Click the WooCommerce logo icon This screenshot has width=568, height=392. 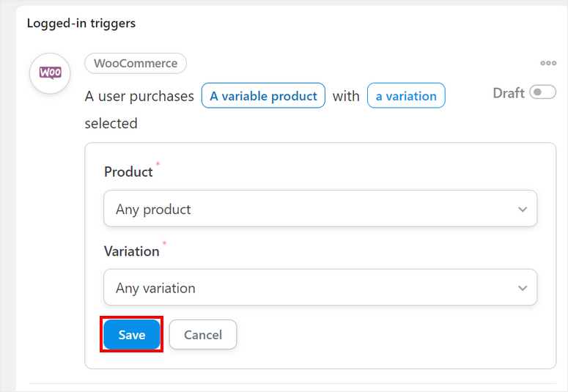50,73
